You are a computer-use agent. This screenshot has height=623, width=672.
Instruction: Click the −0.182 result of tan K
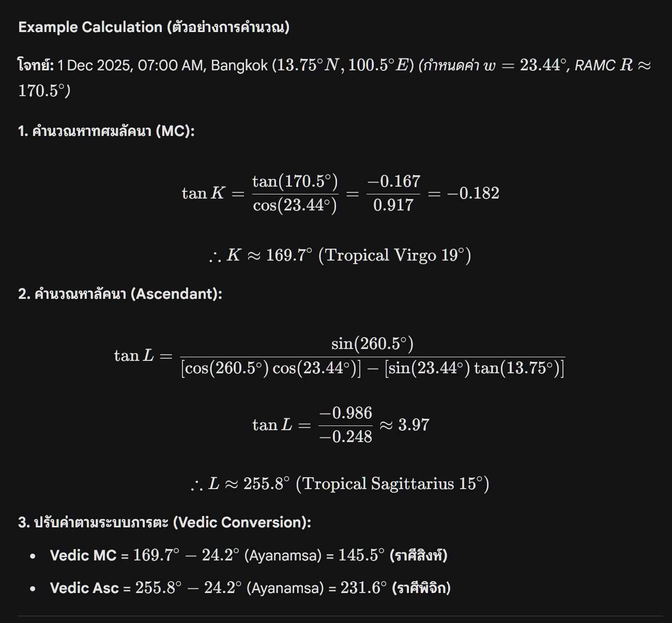tap(473, 193)
